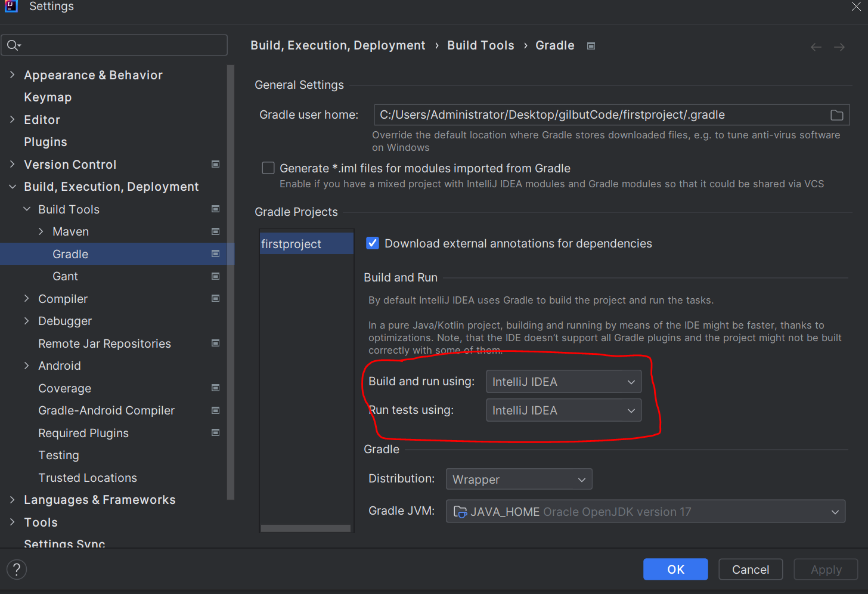The width and height of the screenshot is (868, 594).
Task: Click OK to confirm settings
Action: pos(675,570)
